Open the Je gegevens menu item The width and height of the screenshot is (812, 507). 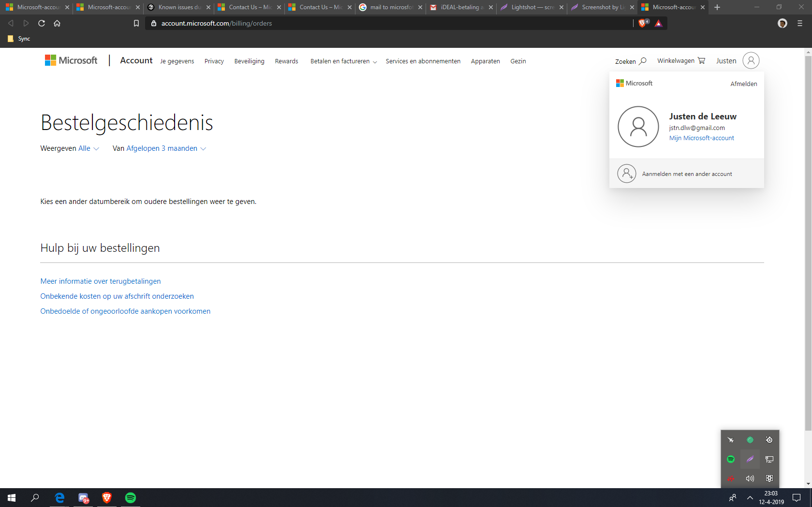click(x=177, y=61)
